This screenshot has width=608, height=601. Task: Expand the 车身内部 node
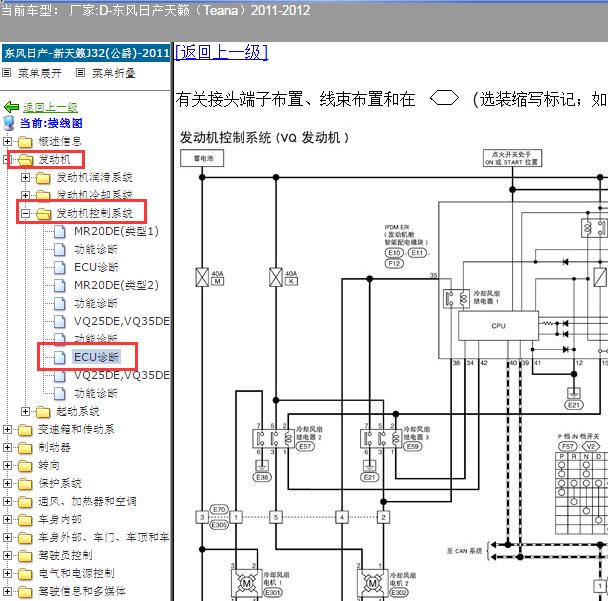click(7, 519)
